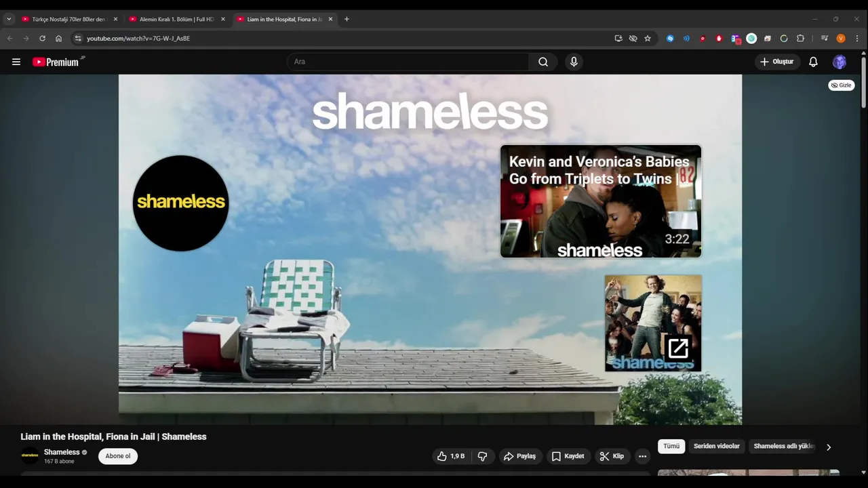Open the three-dot more actions menu

point(642,456)
